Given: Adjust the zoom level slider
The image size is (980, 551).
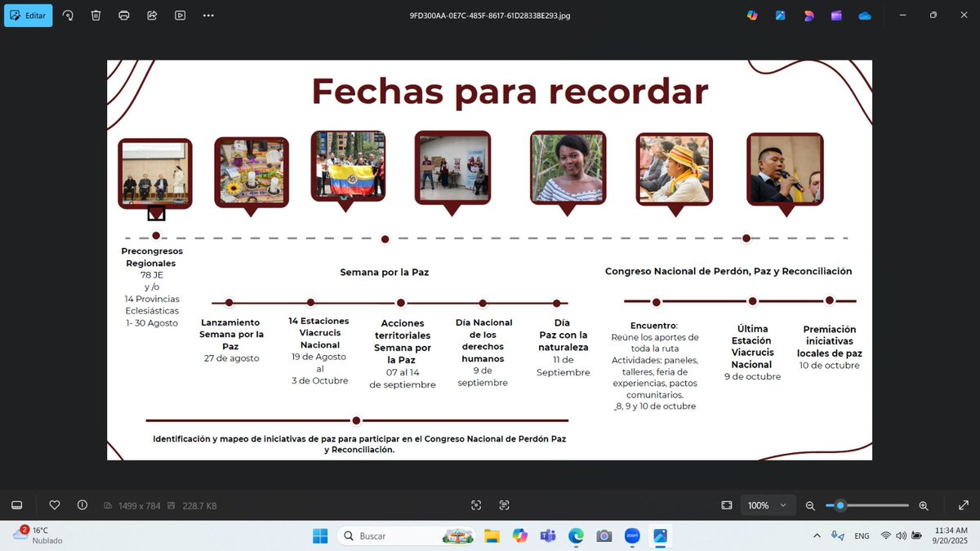Looking at the screenshot, I should click(866, 504).
